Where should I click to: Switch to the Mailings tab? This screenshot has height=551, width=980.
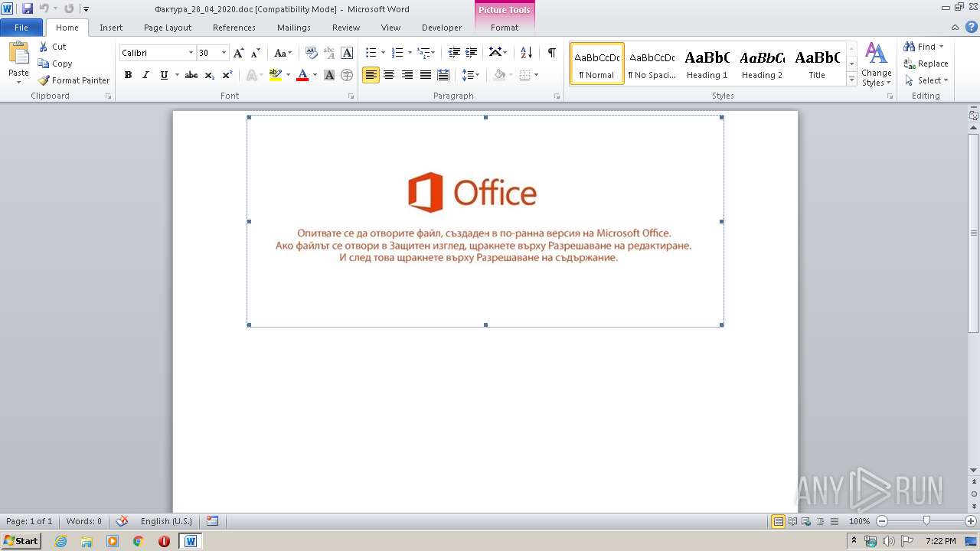point(294,28)
